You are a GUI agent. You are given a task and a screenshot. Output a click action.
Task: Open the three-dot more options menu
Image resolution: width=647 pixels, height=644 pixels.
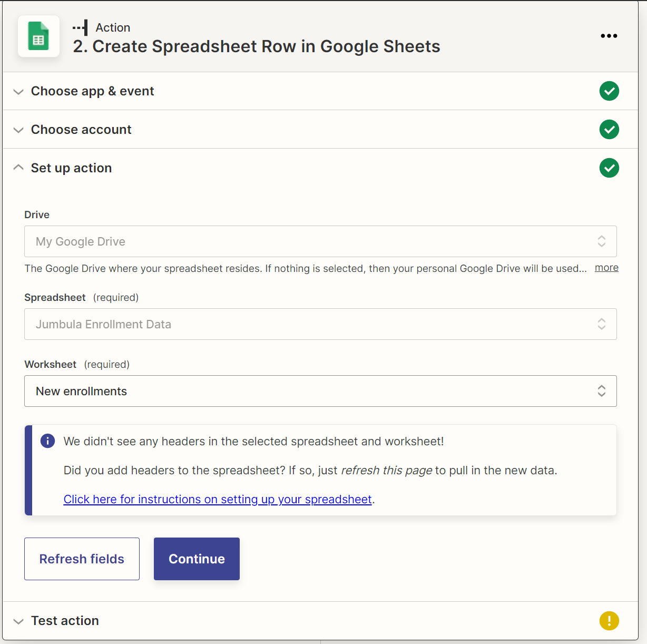pyautogui.click(x=609, y=36)
